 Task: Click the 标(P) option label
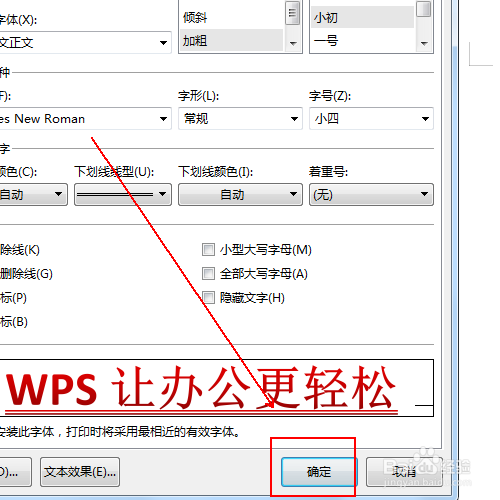(13, 298)
